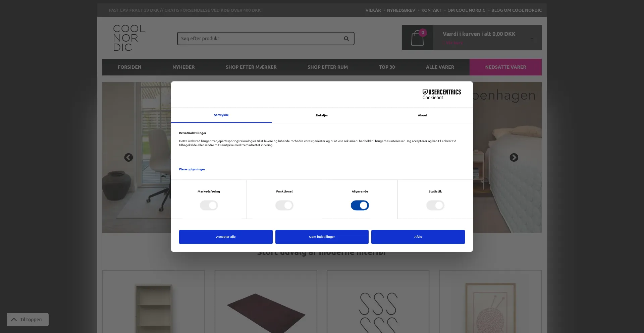
Task: Focus the Søg efter produkt field
Action: coord(260,39)
